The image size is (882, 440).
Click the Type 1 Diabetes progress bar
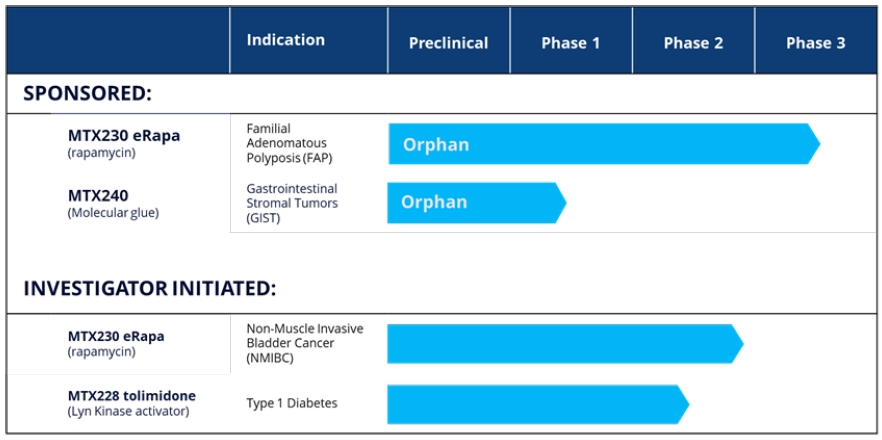pos(536,404)
